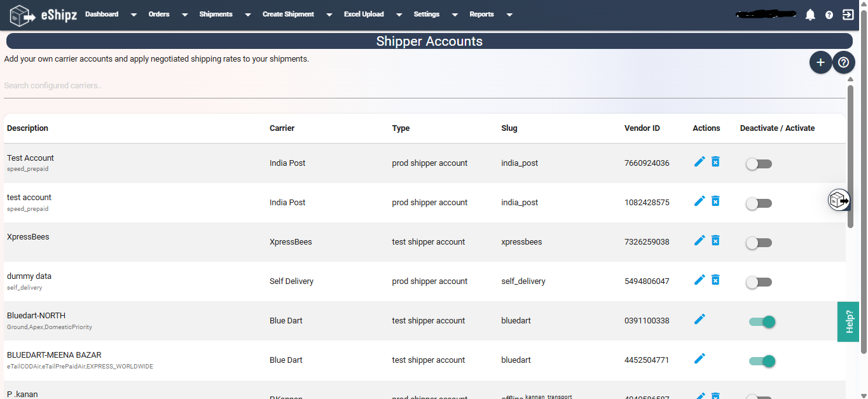Open the Create Shipment menu
868x399 pixels.
[x=288, y=14]
